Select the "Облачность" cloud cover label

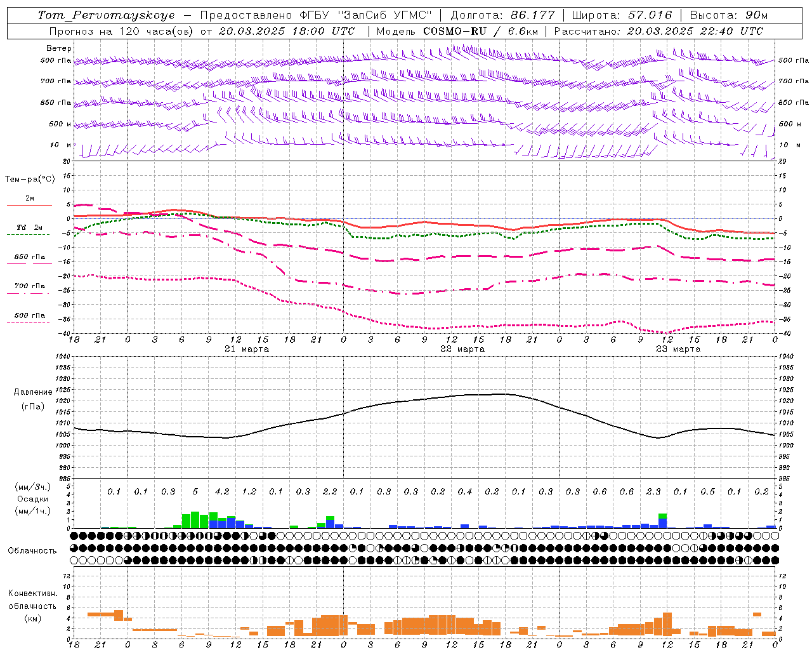click(x=32, y=551)
